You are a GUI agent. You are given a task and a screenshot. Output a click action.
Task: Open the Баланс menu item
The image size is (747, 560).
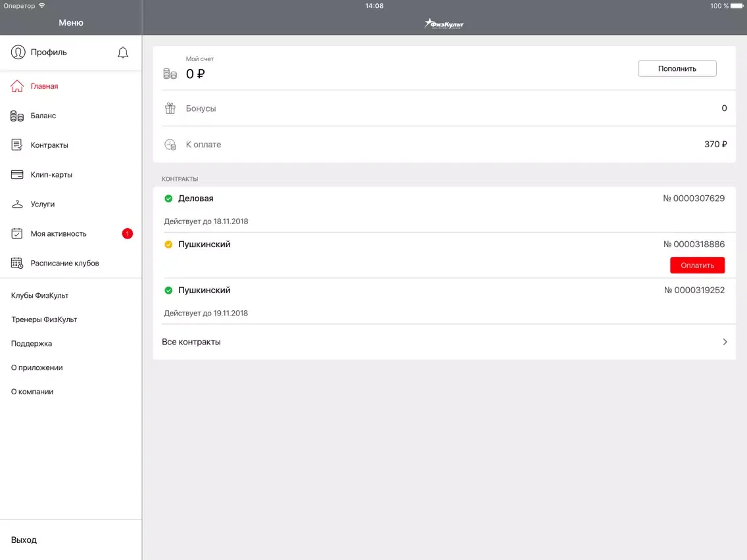click(x=71, y=116)
